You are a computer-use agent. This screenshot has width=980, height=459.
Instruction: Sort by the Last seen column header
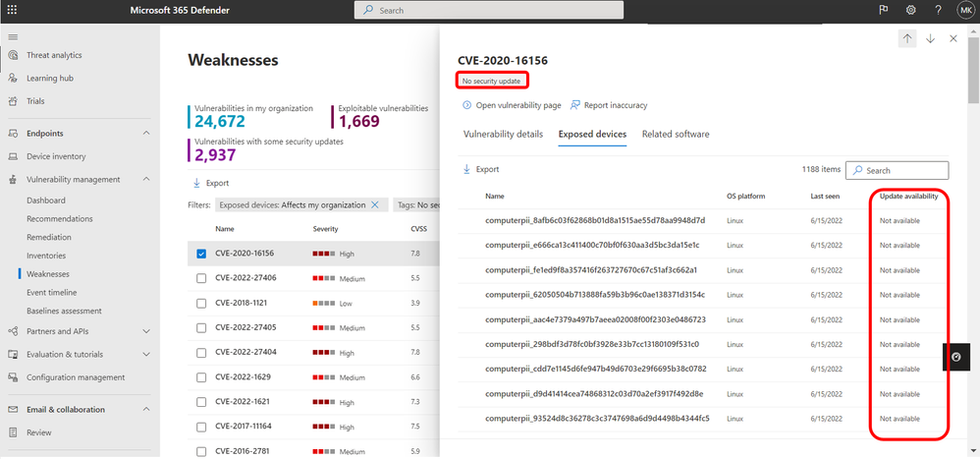point(825,197)
